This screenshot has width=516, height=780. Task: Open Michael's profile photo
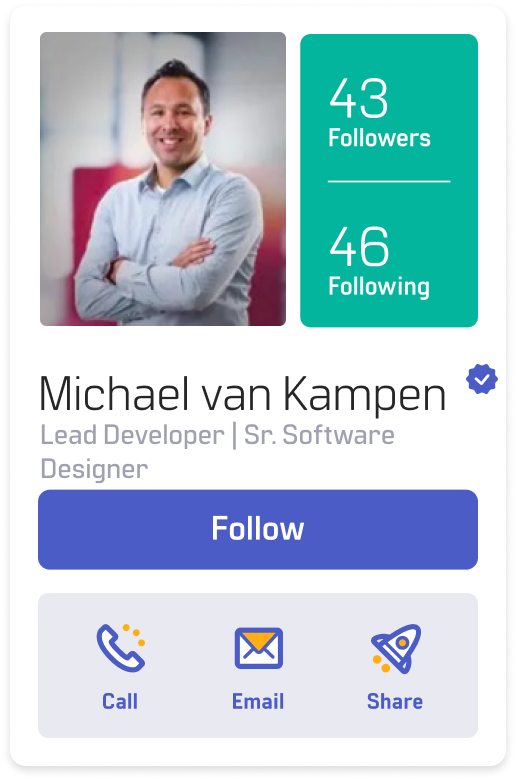coord(163,179)
